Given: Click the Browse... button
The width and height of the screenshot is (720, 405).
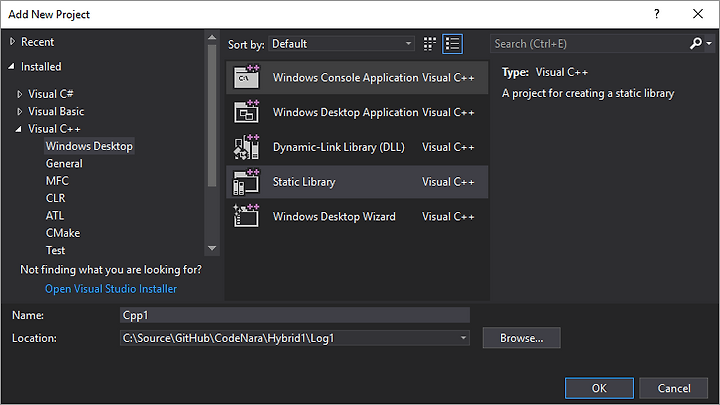Looking at the screenshot, I should point(522,338).
